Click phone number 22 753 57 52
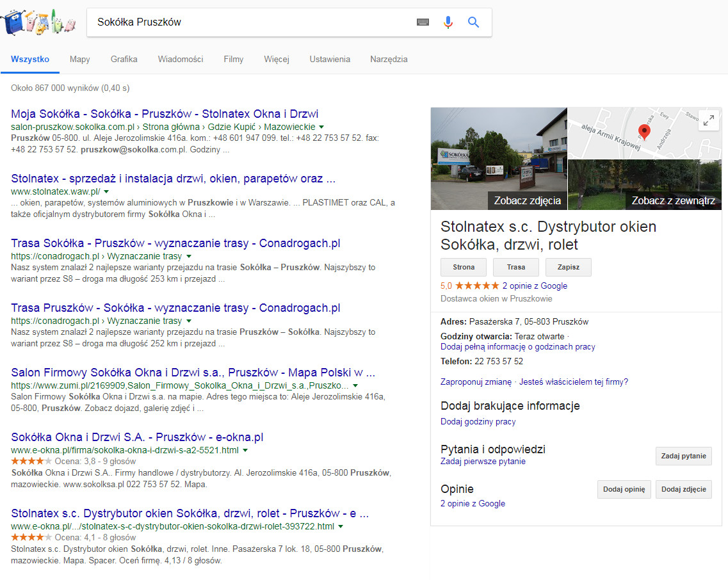The width and height of the screenshot is (728, 580). [499, 361]
